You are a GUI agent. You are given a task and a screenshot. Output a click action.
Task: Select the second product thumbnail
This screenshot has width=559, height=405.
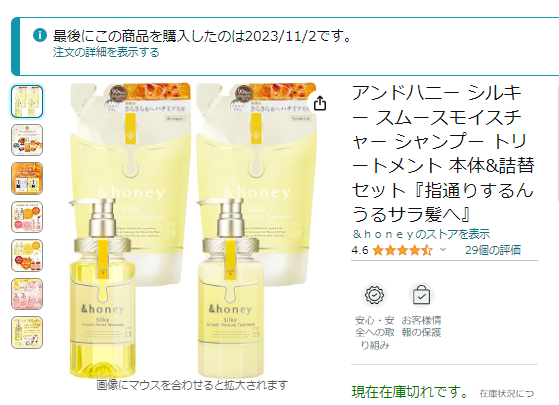pos(27,140)
